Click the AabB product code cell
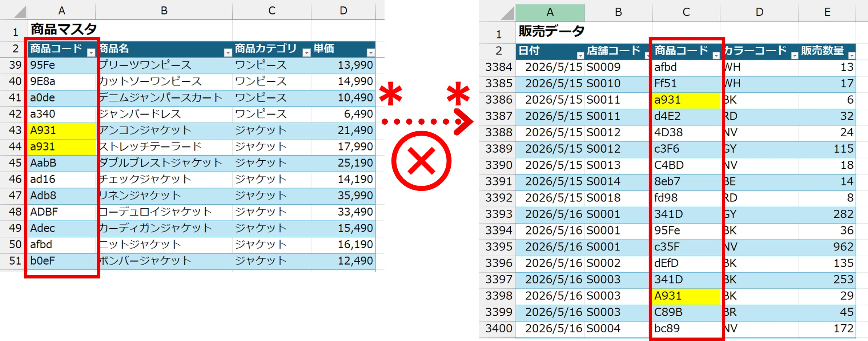This screenshot has height=341, width=868. click(x=62, y=163)
